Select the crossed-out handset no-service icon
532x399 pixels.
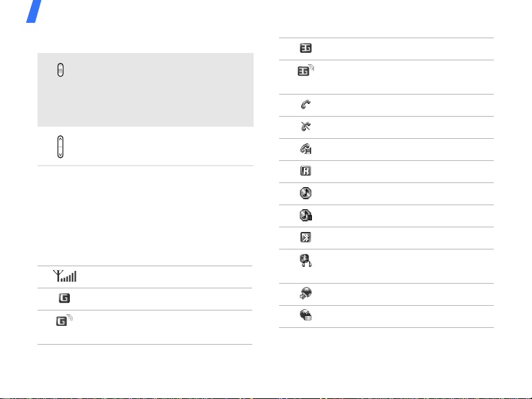point(306,126)
